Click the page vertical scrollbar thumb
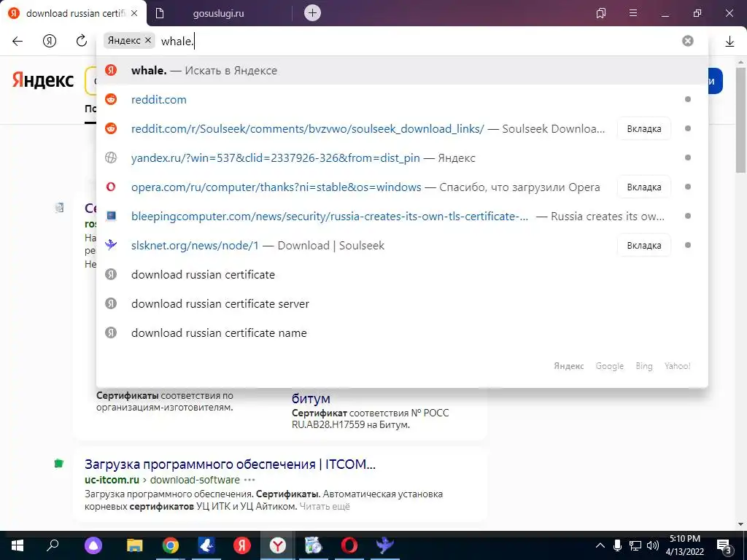The image size is (747, 560). coord(741,119)
